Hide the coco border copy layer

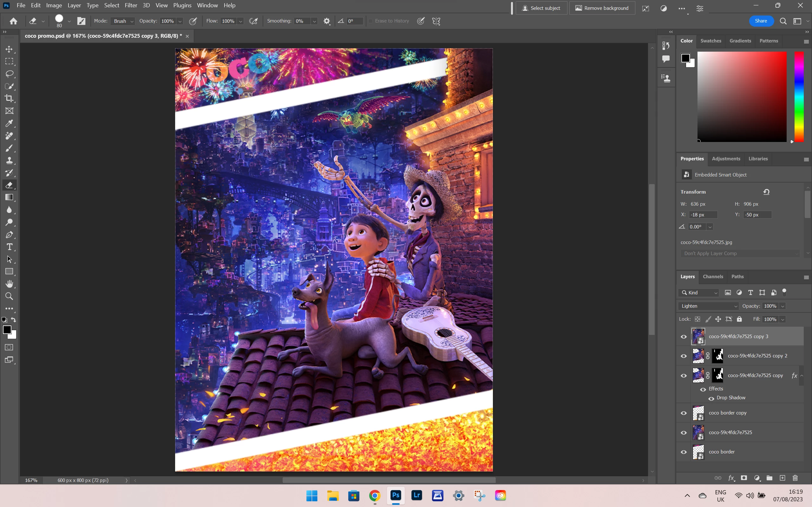[684, 413]
